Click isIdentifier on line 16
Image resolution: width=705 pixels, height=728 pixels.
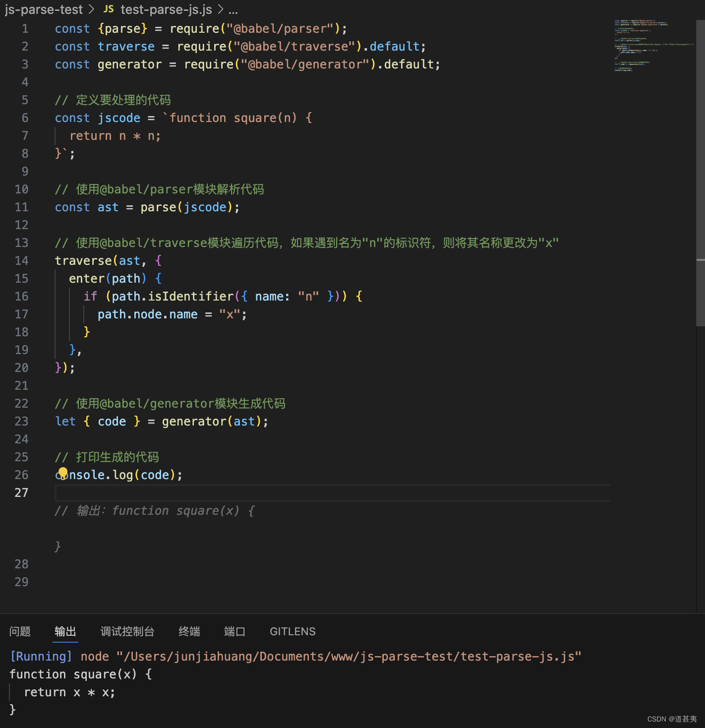[191, 296]
